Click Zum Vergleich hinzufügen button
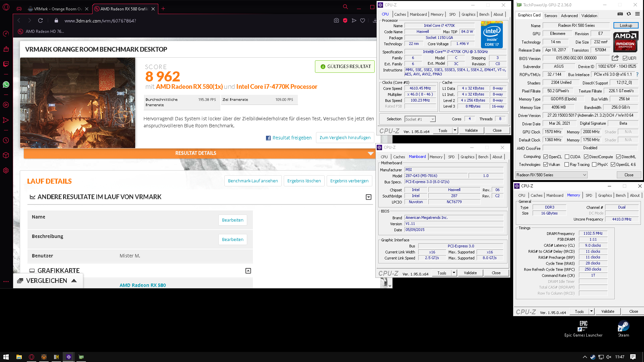 point(345,138)
